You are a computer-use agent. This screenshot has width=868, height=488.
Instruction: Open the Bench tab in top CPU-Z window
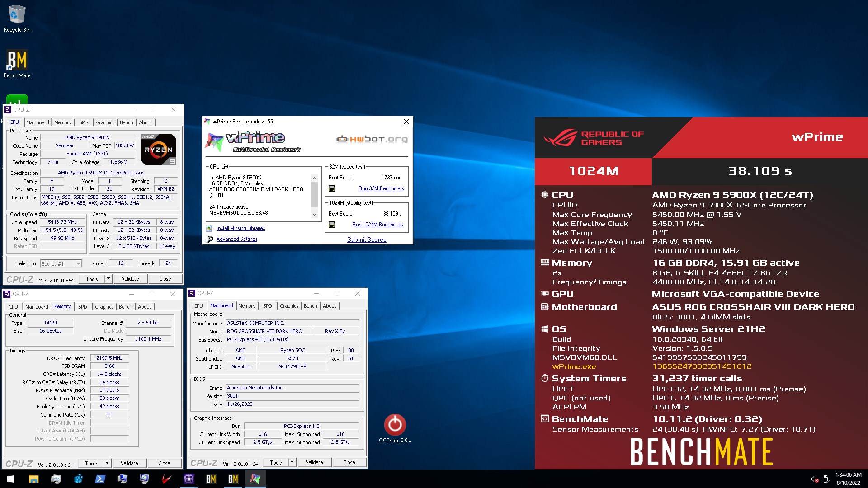click(127, 122)
